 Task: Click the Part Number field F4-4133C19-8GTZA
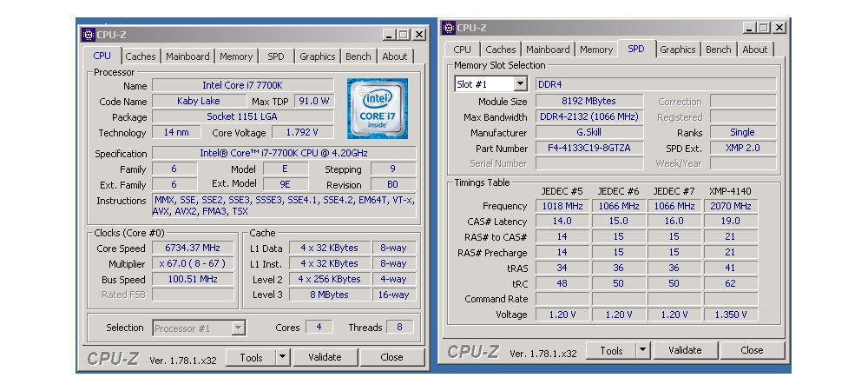tap(589, 148)
